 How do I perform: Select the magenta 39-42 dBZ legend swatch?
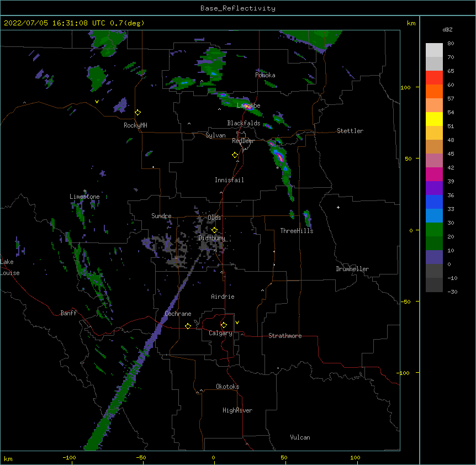[x=434, y=174]
